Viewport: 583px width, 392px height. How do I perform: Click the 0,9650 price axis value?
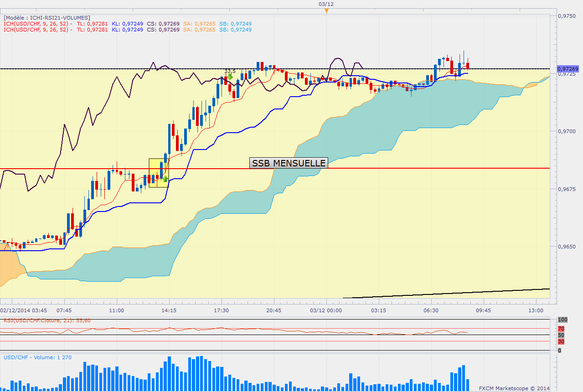(567, 247)
